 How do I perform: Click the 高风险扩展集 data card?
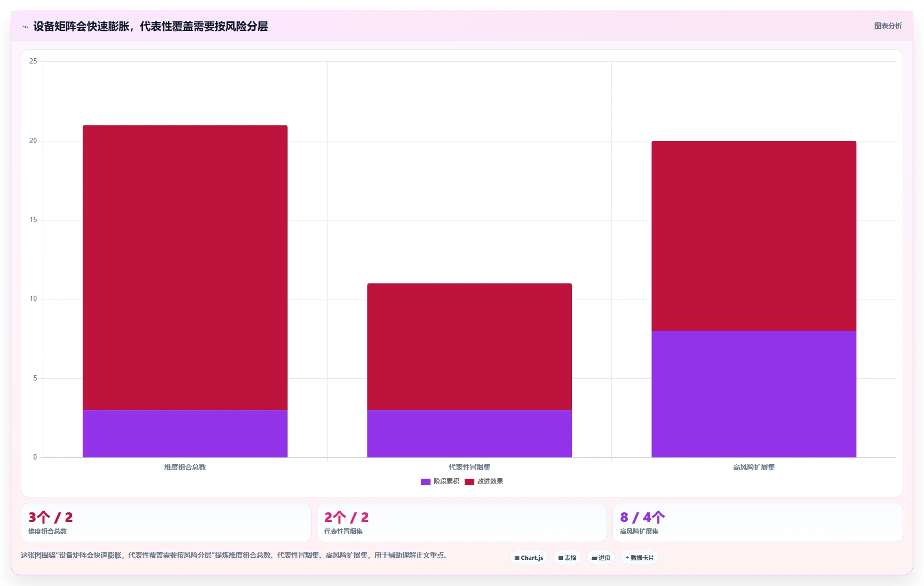pyautogui.click(x=758, y=522)
